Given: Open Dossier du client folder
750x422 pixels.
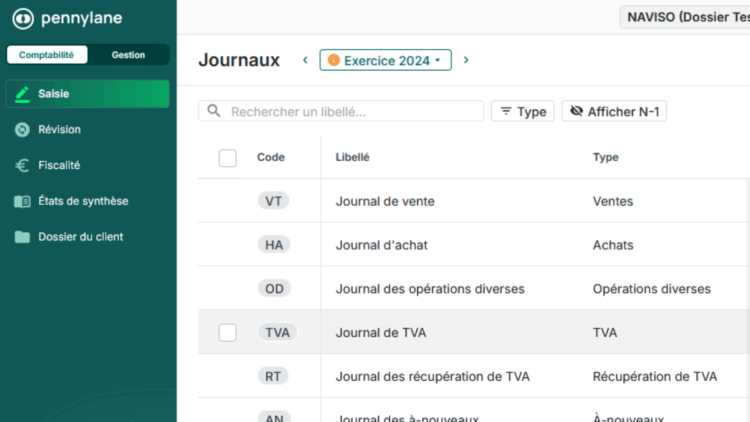Looking at the screenshot, I should coord(80,237).
